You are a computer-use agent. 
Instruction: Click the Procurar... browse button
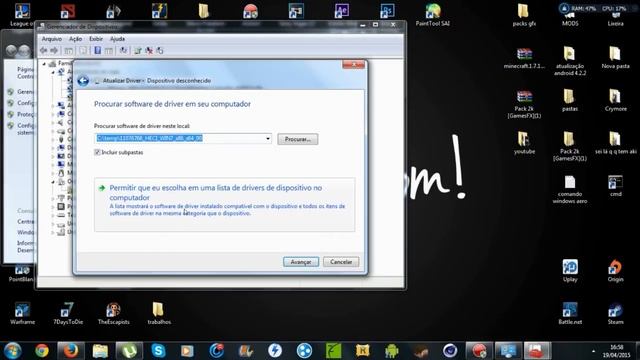coord(298,139)
